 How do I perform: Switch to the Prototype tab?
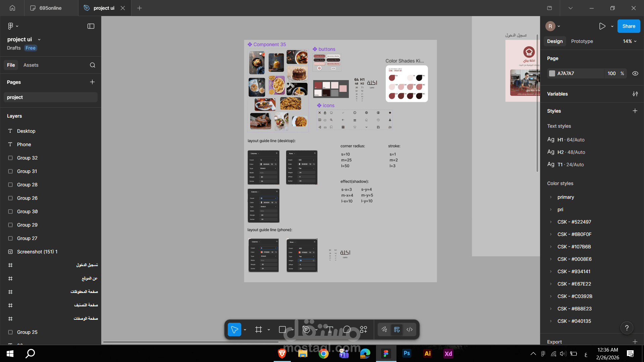pos(582,41)
